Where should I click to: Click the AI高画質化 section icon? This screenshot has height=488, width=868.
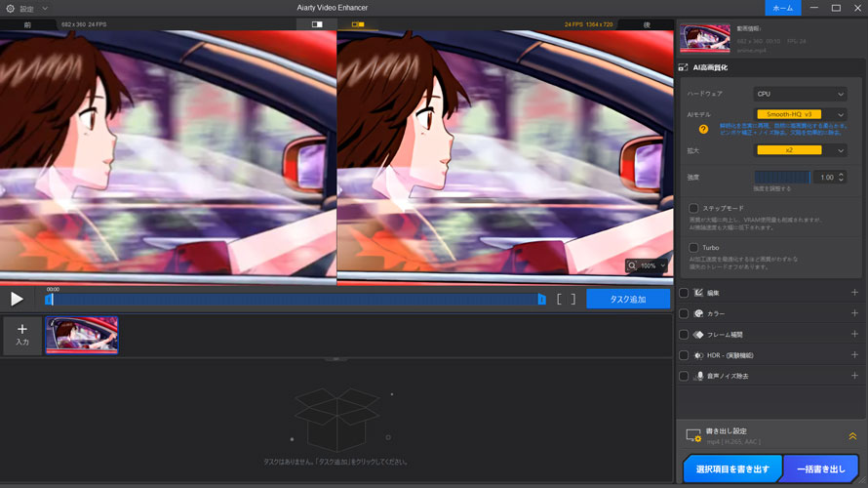point(683,67)
